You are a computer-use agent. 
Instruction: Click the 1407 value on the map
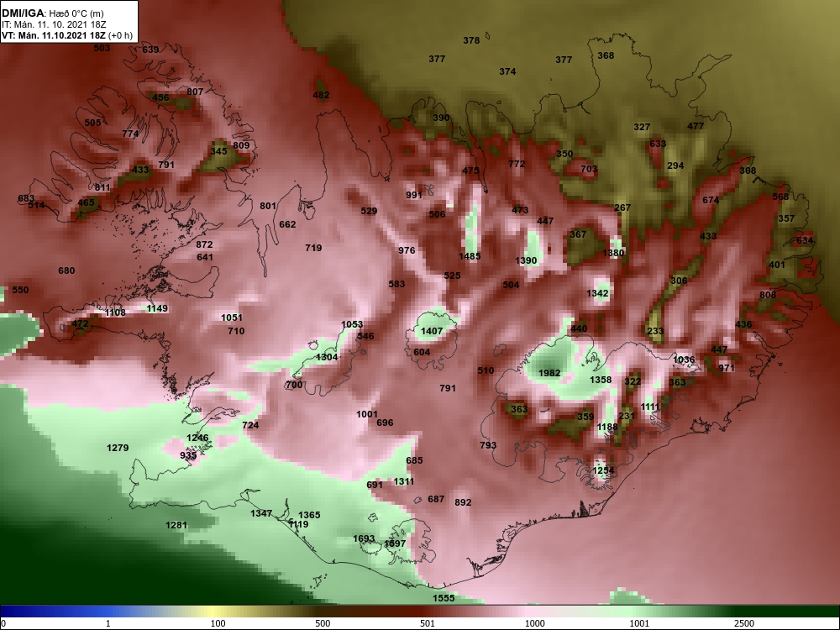point(431,331)
